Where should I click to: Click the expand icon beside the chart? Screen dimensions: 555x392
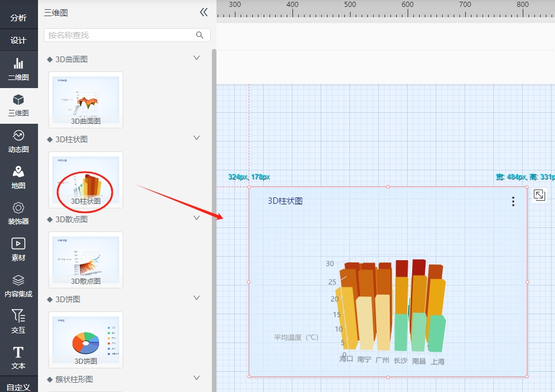[539, 195]
